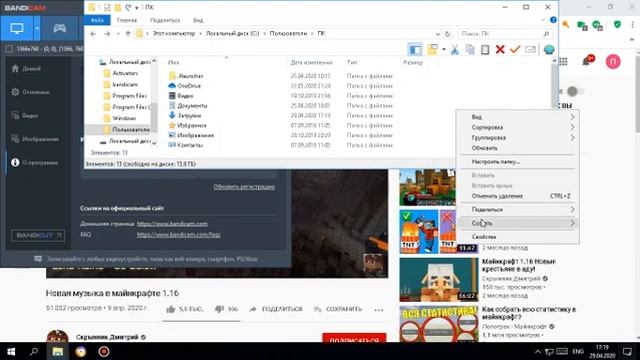Viewport: 640px width, 360px height.
Task: Open the Bandicam homepage link
Action: pos(172,224)
